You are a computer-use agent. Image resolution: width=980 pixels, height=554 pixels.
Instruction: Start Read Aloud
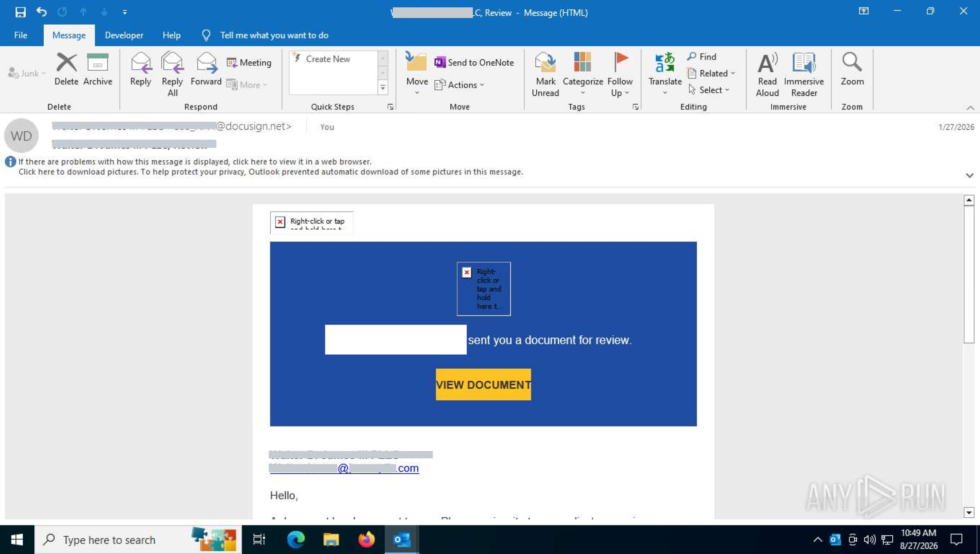767,74
